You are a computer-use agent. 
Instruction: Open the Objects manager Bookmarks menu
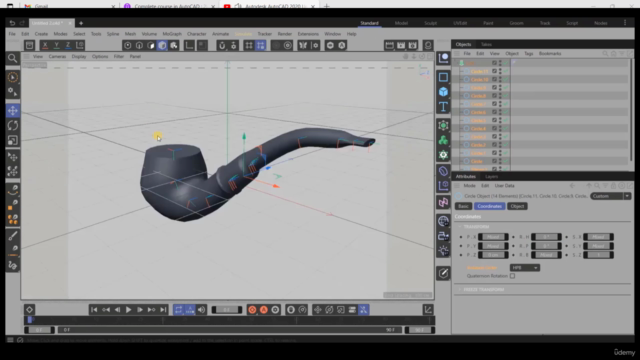[550, 53]
